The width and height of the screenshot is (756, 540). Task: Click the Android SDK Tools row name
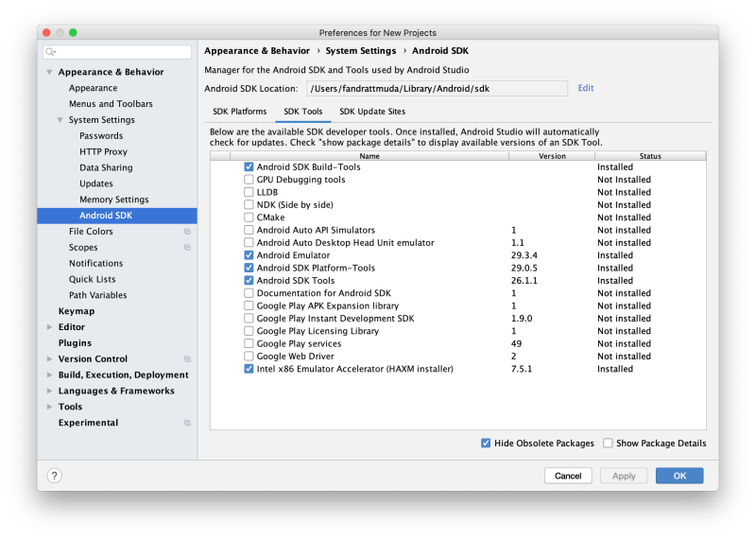coord(296,280)
